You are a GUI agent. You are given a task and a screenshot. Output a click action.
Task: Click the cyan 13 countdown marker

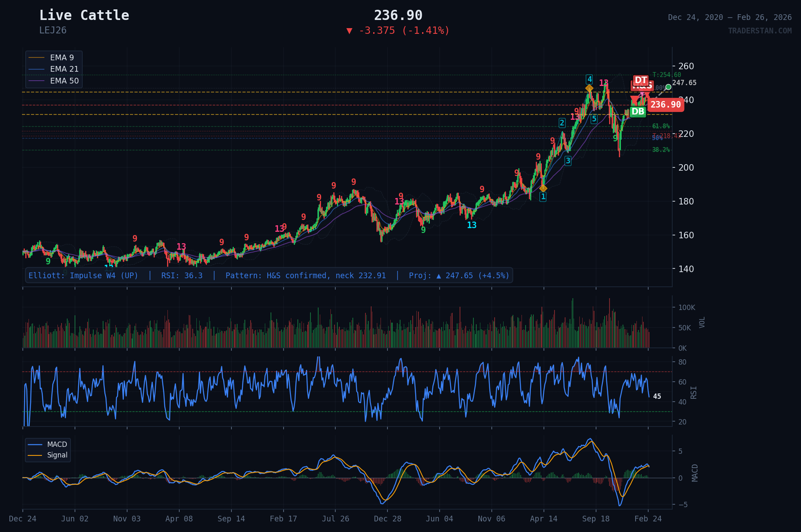coord(471,225)
